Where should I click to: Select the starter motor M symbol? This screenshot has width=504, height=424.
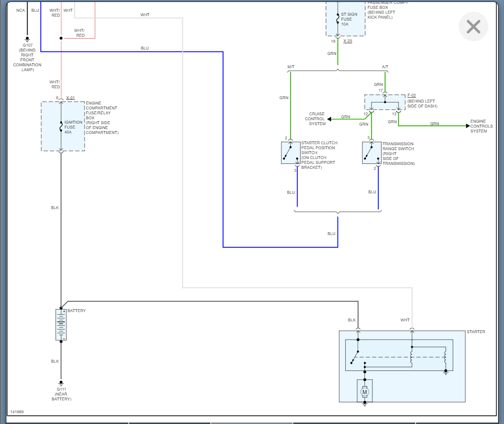pyautogui.click(x=364, y=392)
